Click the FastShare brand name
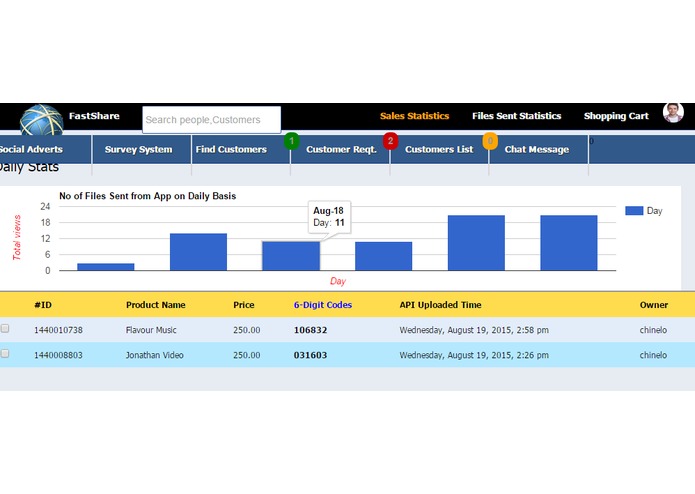 94,116
